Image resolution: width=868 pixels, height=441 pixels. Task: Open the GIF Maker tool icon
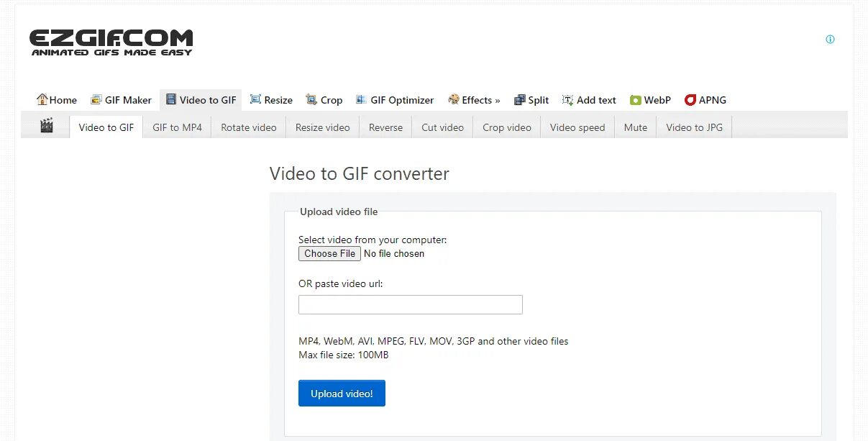[96, 99]
